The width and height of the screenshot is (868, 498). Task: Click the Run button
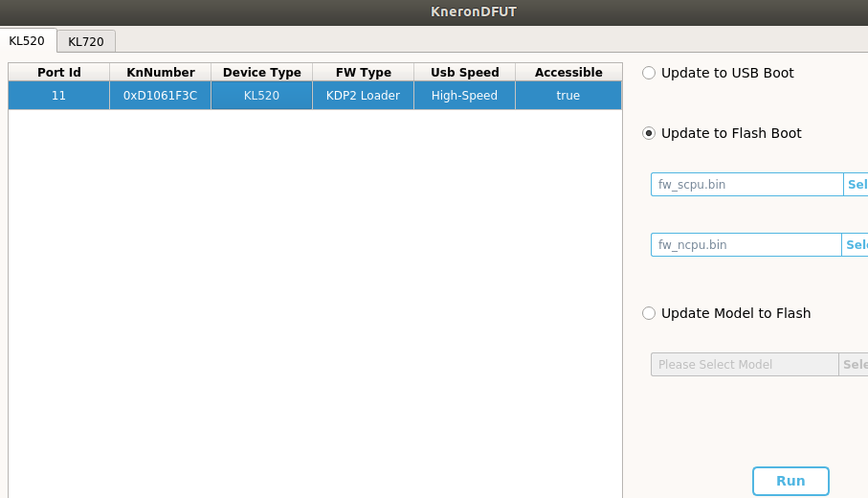(790, 481)
